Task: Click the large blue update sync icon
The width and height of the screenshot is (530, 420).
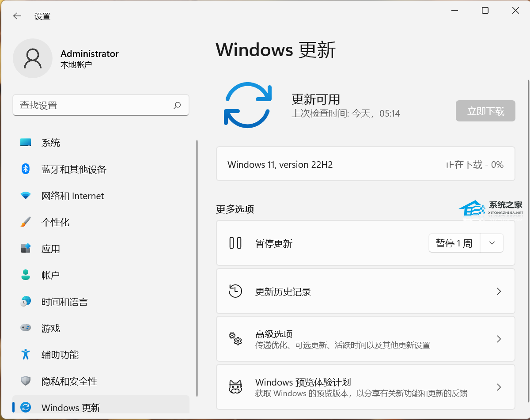Action: pos(248,105)
